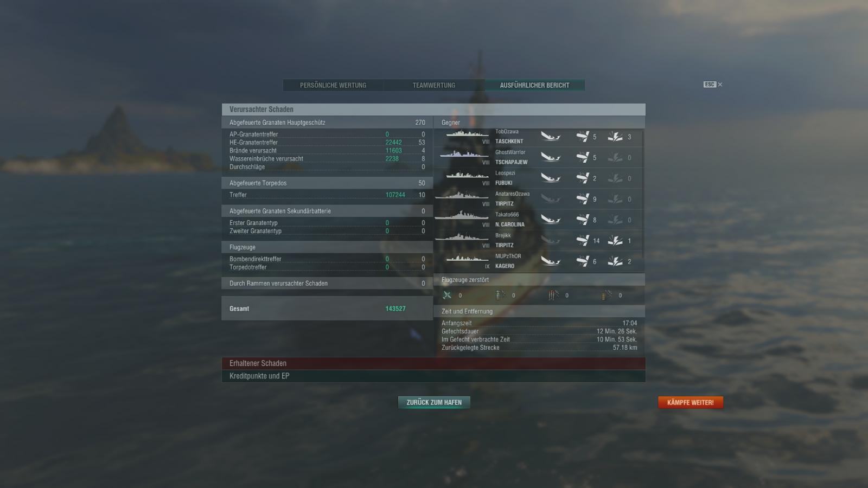Click the sunk ship icon for Taschkent
This screenshot has width=868, height=488.
[x=550, y=137]
